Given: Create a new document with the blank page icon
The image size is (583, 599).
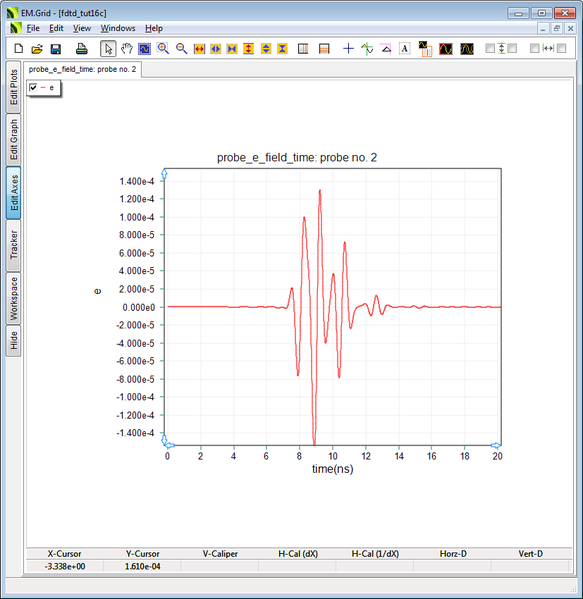Looking at the screenshot, I should tap(18, 49).
